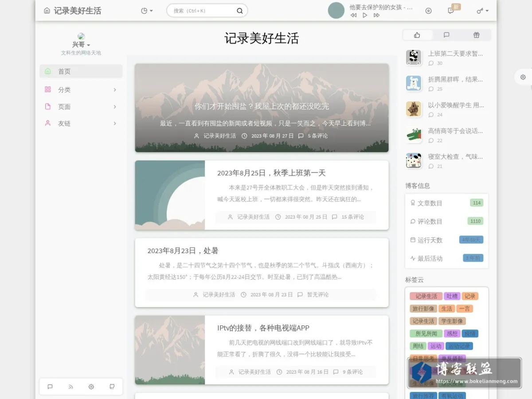Play the current song

click(x=365, y=15)
